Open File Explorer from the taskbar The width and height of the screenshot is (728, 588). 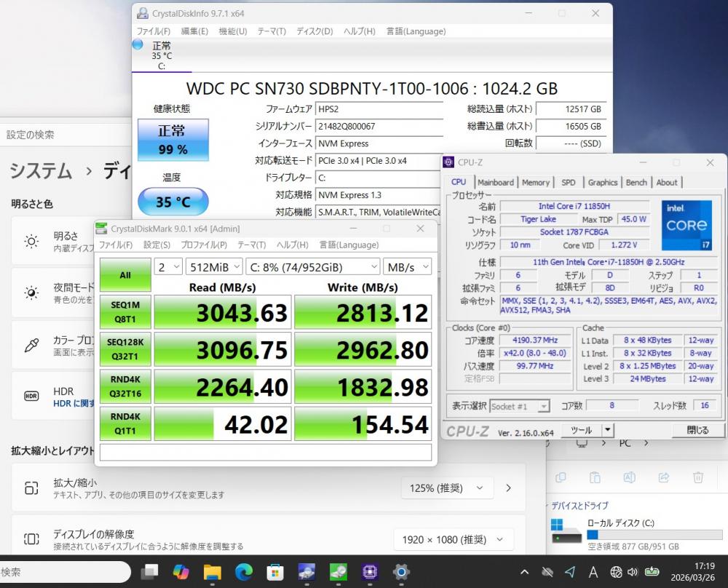(x=212, y=571)
